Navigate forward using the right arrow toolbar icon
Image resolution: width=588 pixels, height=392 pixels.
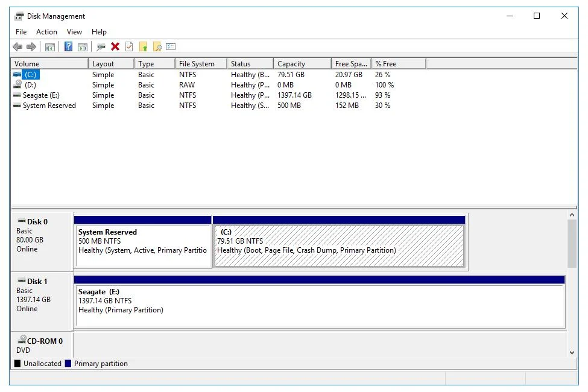(x=30, y=46)
